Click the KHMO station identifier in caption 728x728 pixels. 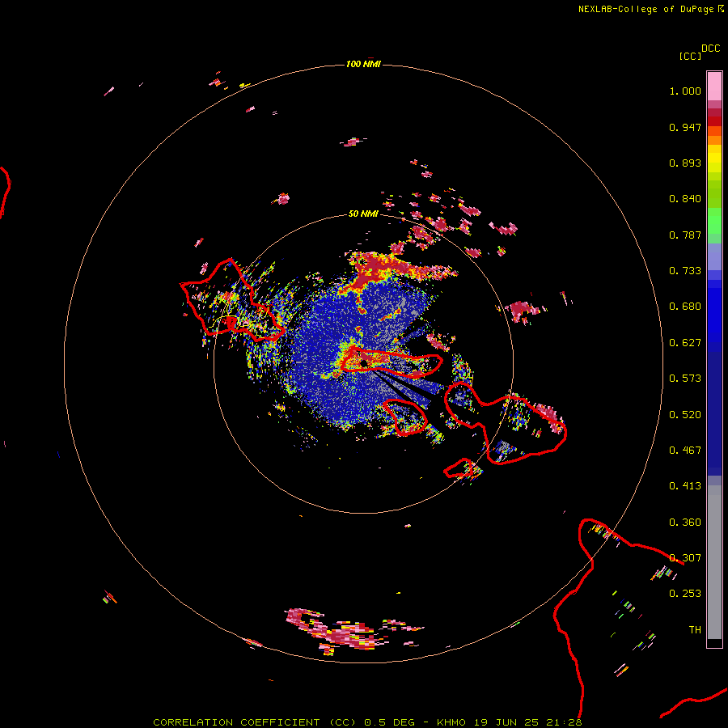click(451, 722)
